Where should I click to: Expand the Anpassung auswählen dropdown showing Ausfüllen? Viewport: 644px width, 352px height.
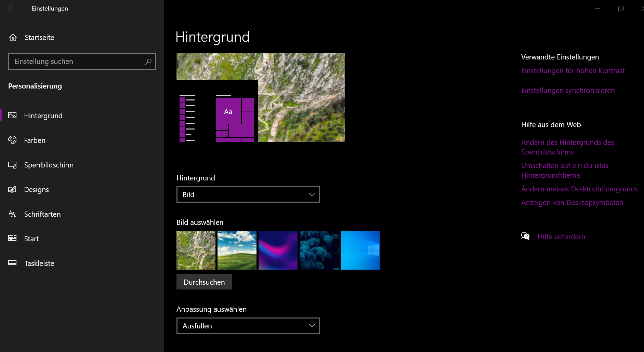(248, 326)
